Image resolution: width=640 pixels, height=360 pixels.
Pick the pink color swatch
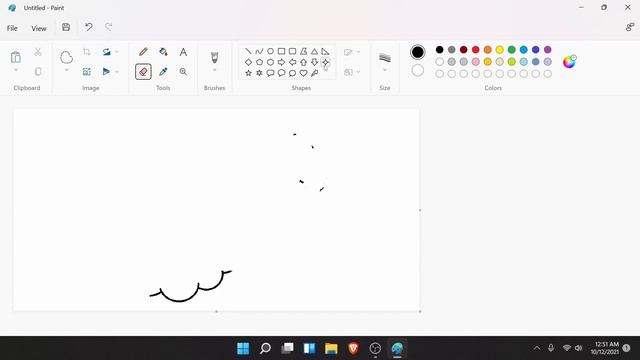(x=476, y=62)
